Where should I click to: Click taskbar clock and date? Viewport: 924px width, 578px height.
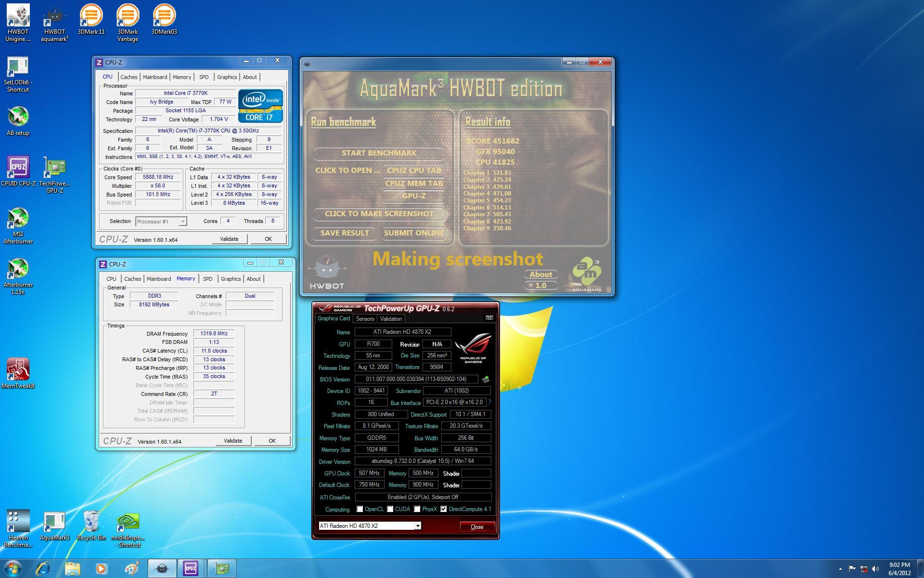pyautogui.click(x=899, y=569)
